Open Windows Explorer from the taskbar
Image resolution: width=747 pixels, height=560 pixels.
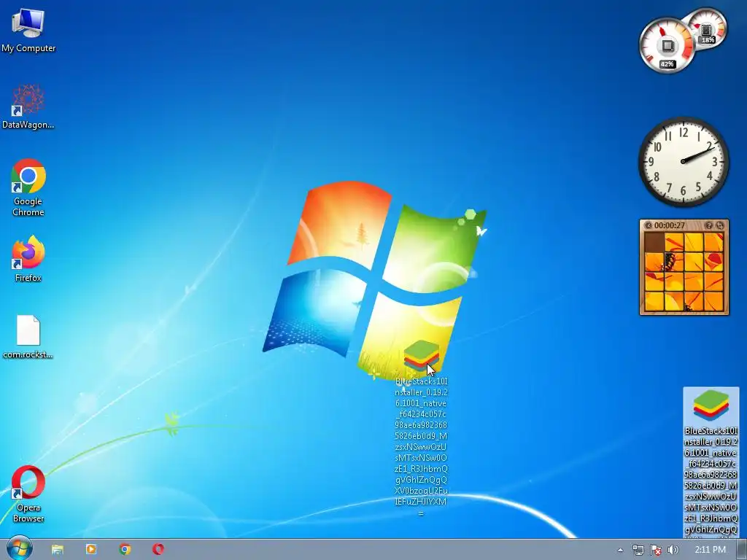click(x=57, y=549)
